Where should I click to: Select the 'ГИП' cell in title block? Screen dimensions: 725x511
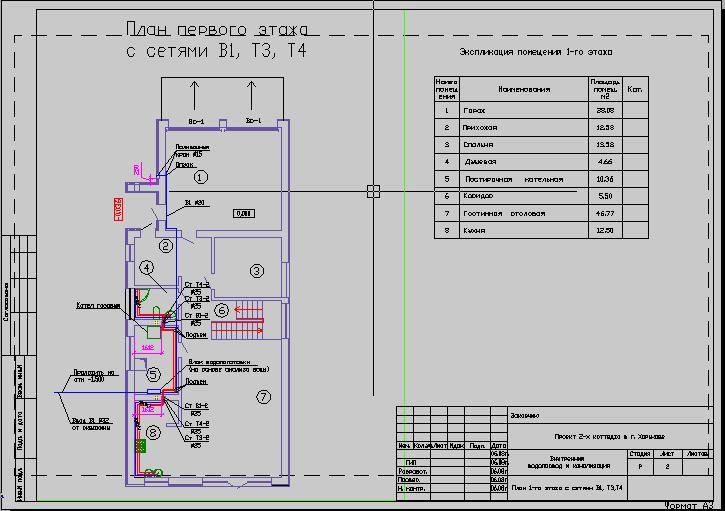412,462
